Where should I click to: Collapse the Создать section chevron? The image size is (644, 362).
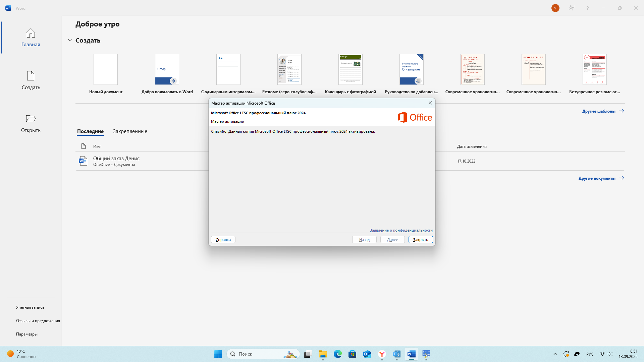pos(70,40)
